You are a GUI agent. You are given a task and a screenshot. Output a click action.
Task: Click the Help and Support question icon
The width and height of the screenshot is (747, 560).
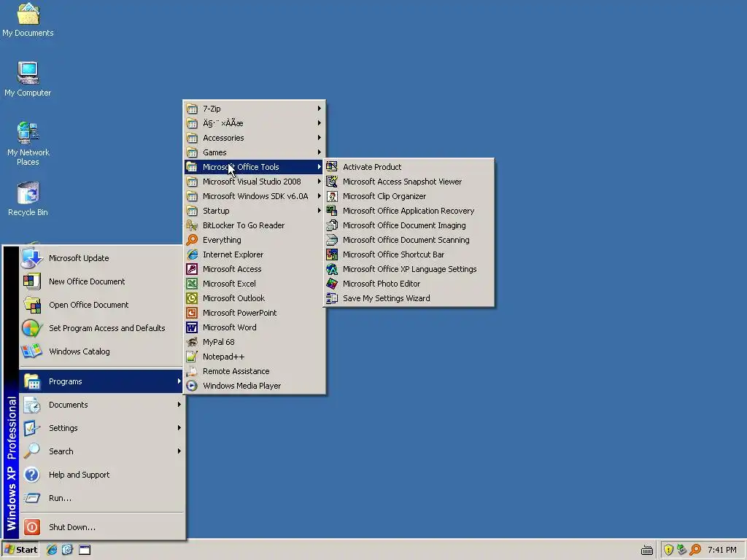click(31, 475)
